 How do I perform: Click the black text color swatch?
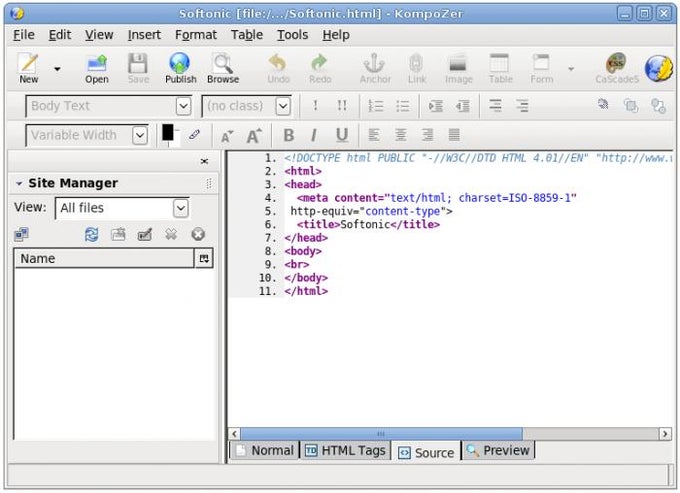click(x=167, y=132)
